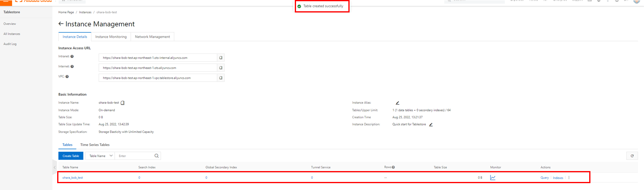The height and width of the screenshot is (190, 644).
Task: Switch to Instance Monitoring tab
Action: (x=111, y=37)
